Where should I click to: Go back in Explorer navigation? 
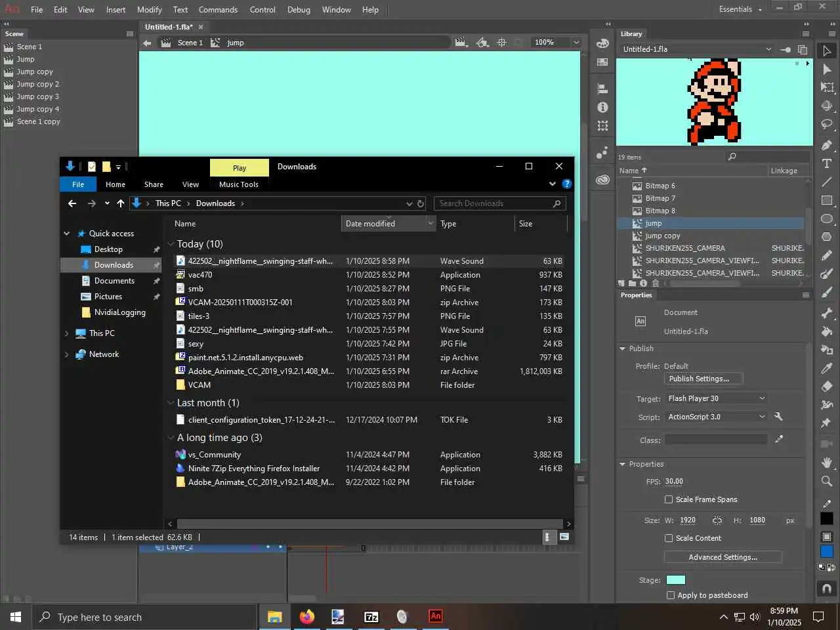coord(72,203)
